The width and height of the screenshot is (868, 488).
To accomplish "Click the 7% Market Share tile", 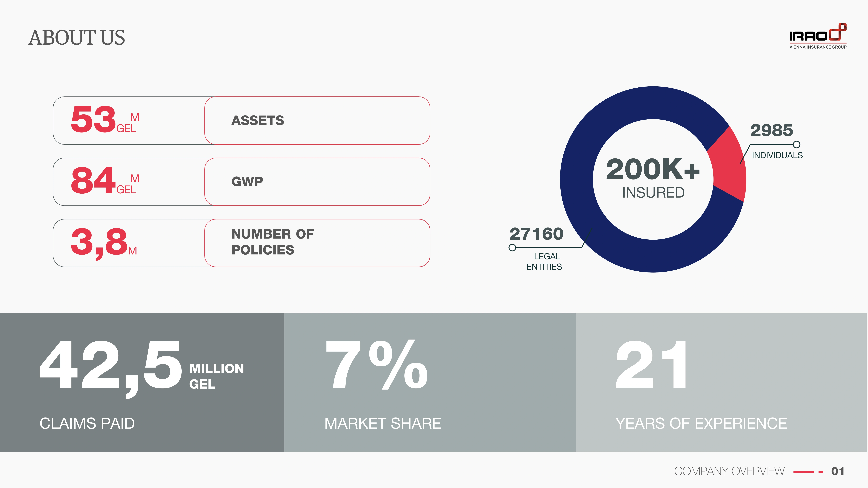I will click(x=430, y=383).
